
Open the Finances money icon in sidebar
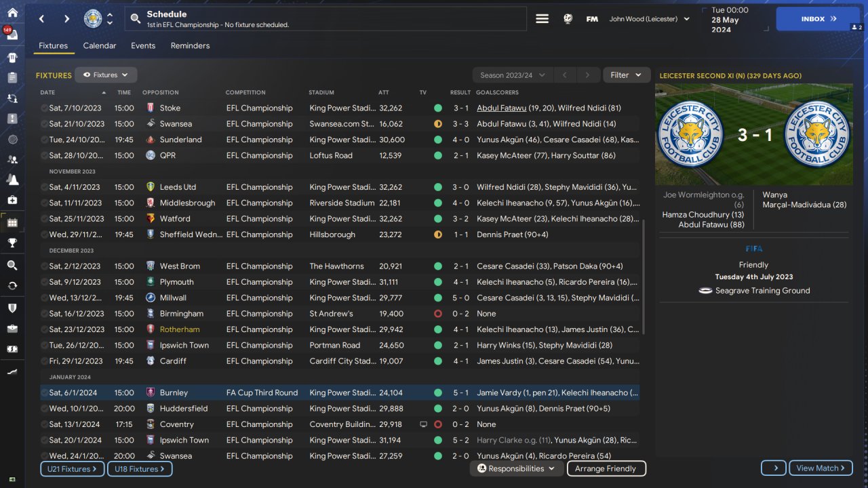pos(12,349)
